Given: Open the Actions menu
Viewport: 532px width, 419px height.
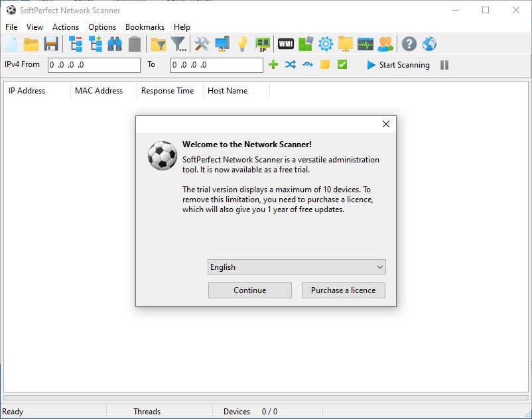Looking at the screenshot, I should click(x=66, y=27).
